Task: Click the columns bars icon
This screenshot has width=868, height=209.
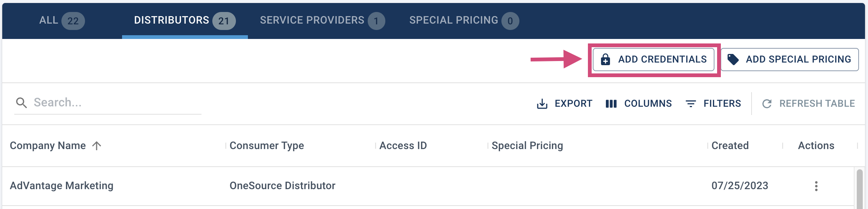Action: click(611, 104)
